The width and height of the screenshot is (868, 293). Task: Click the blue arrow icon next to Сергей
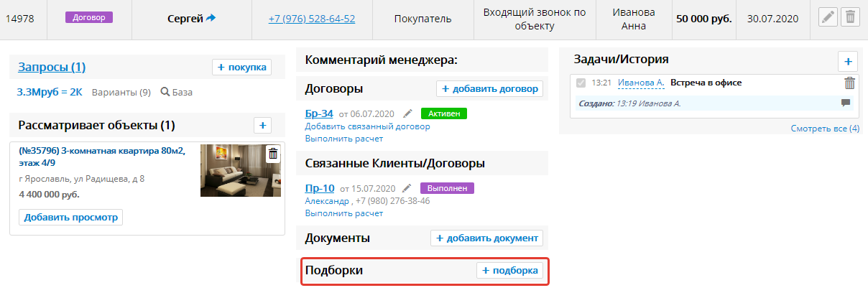[x=211, y=19]
